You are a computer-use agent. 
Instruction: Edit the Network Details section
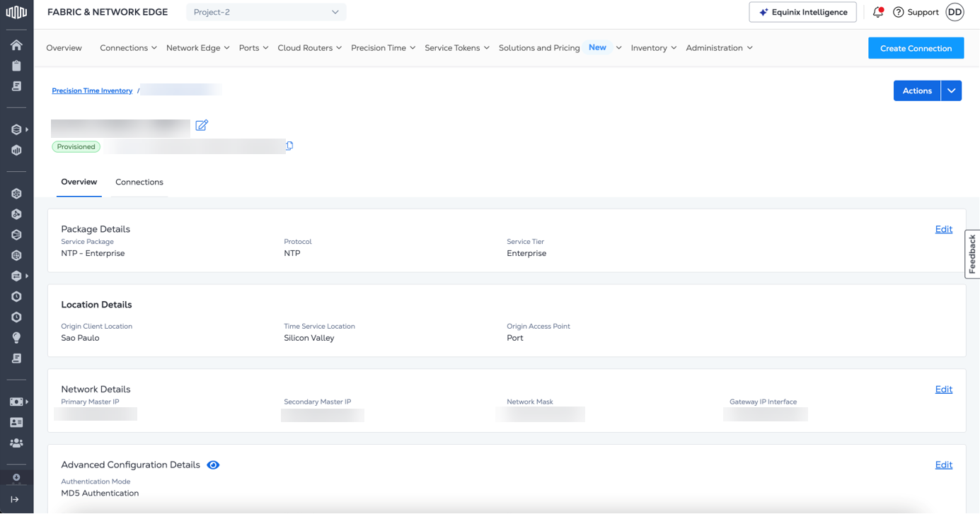(943, 390)
